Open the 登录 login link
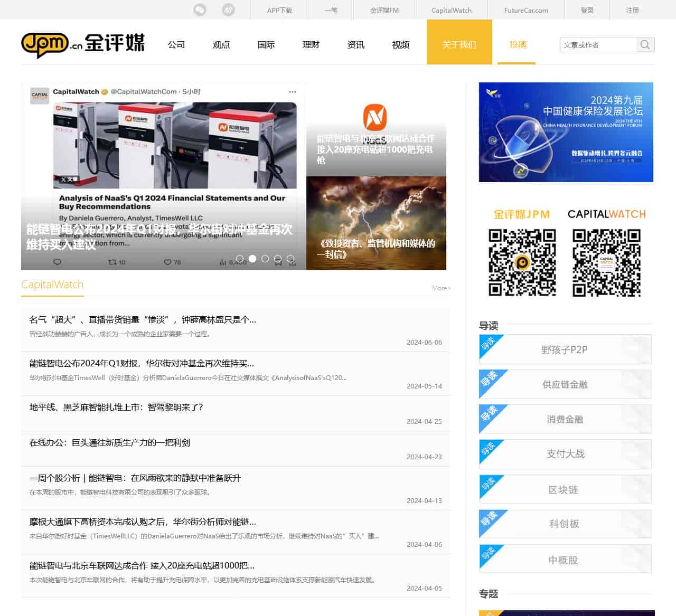 click(x=586, y=9)
